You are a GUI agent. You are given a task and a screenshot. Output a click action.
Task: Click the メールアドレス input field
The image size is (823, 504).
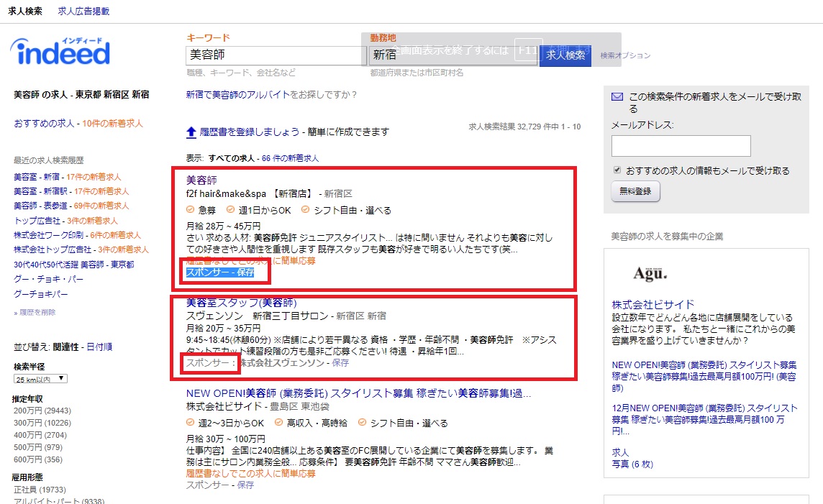(x=681, y=146)
